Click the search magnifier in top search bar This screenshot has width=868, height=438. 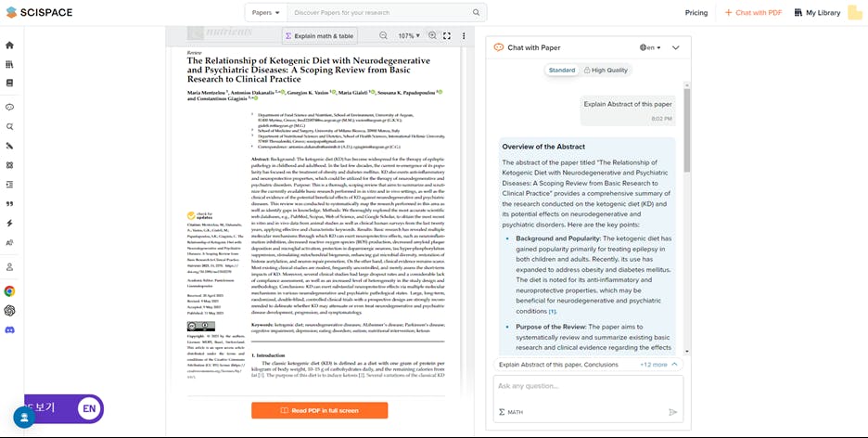(x=476, y=12)
